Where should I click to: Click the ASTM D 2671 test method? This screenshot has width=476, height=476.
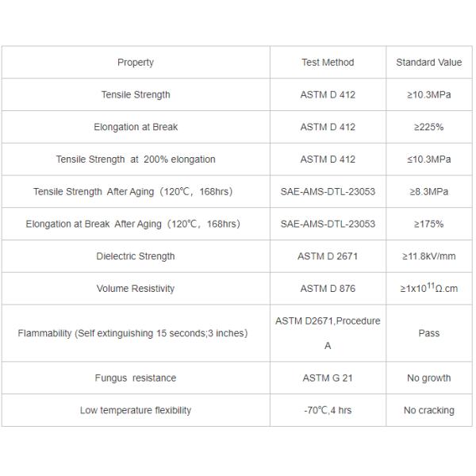[x=328, y=256]
